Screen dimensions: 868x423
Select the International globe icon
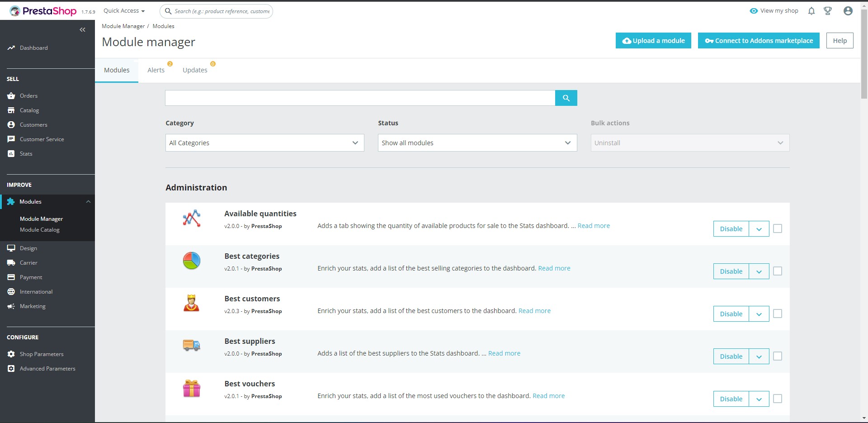[11, 291]
